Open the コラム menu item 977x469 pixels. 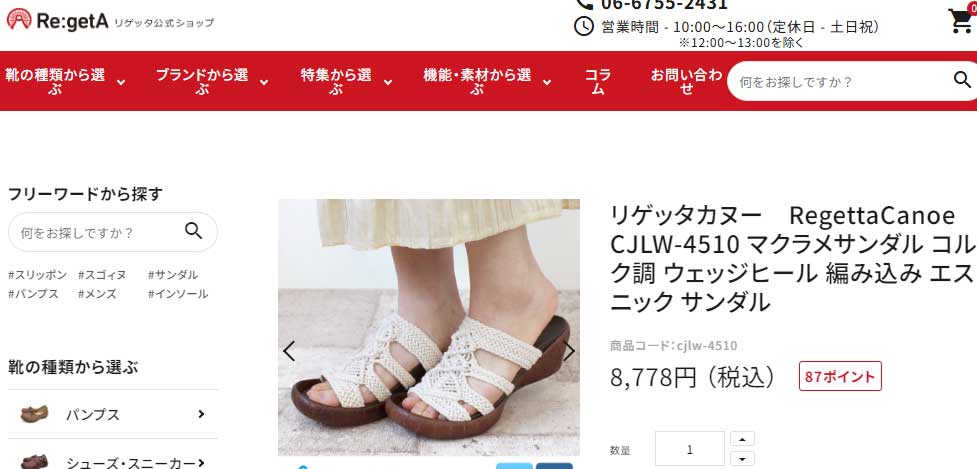(x=598, y=81)
